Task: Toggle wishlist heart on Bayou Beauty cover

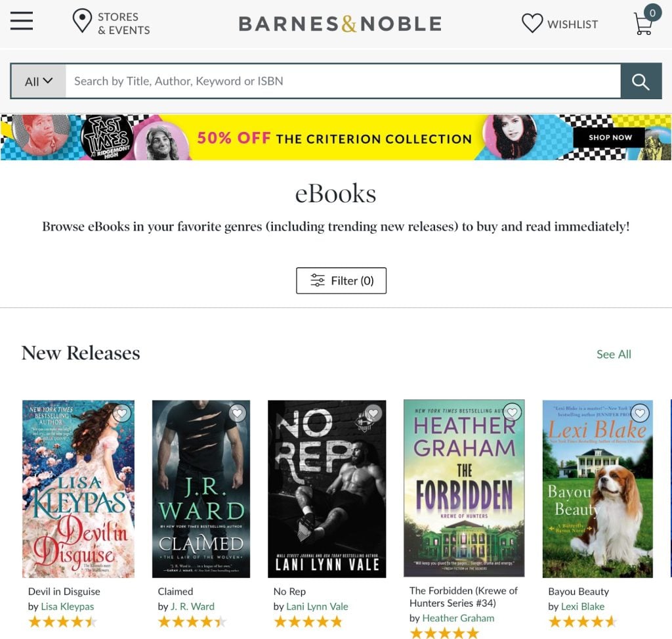Action: [640, 413]
